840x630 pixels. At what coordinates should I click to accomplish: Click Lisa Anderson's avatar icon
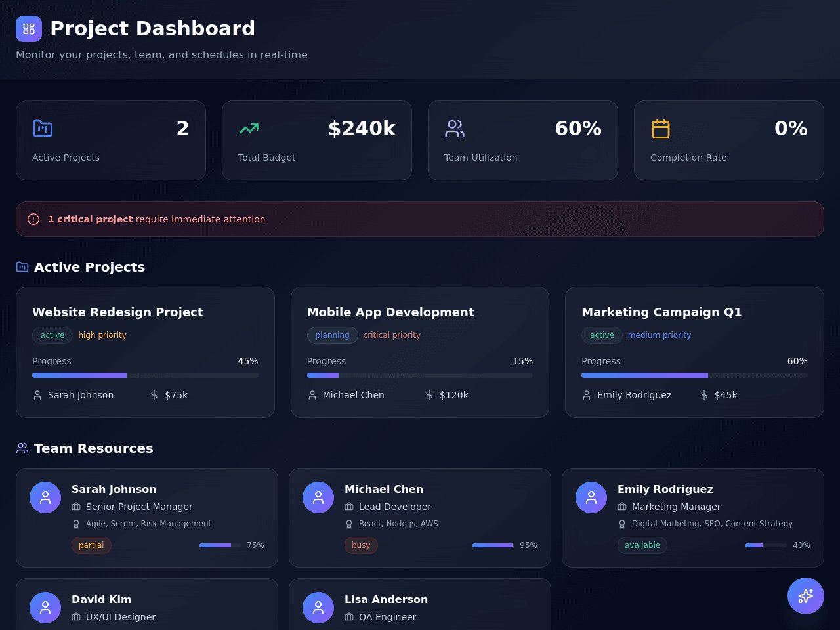[318, 608]
